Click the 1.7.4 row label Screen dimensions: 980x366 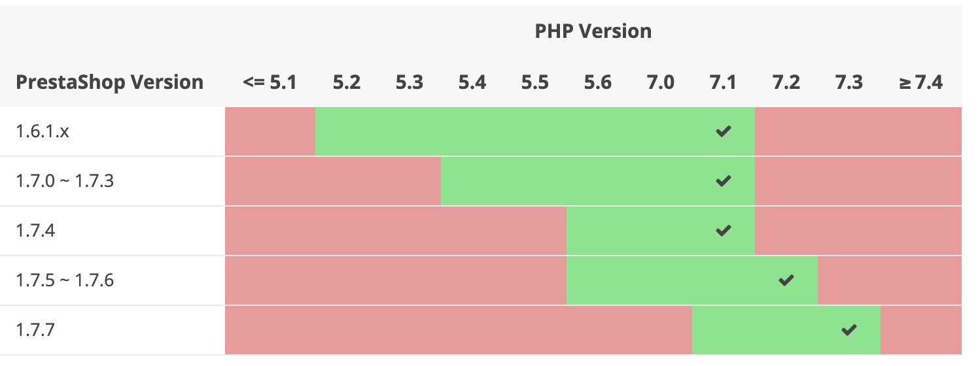(35, 231)
